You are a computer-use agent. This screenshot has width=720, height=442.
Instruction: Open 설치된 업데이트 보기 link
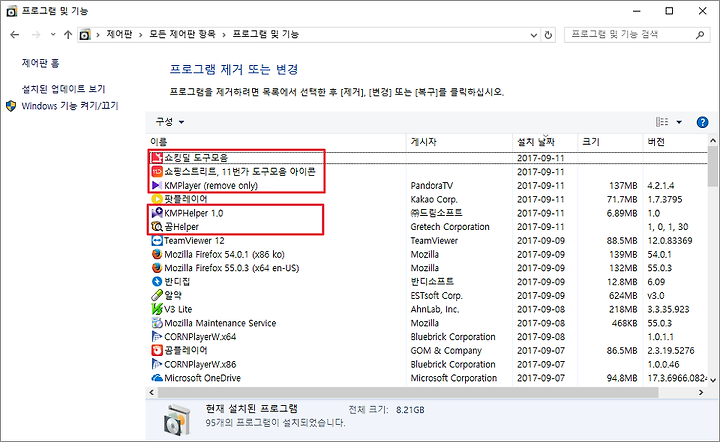(63, 89)
